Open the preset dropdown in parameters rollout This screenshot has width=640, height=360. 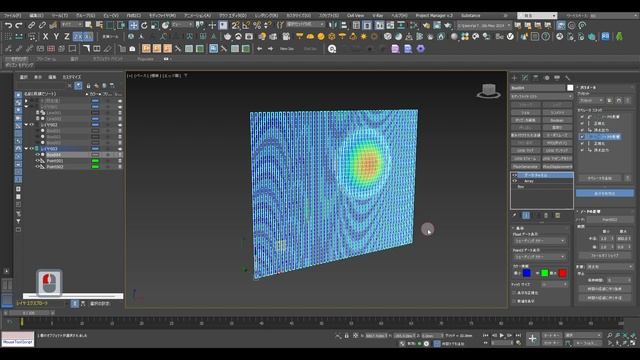[x=591, y=100]
